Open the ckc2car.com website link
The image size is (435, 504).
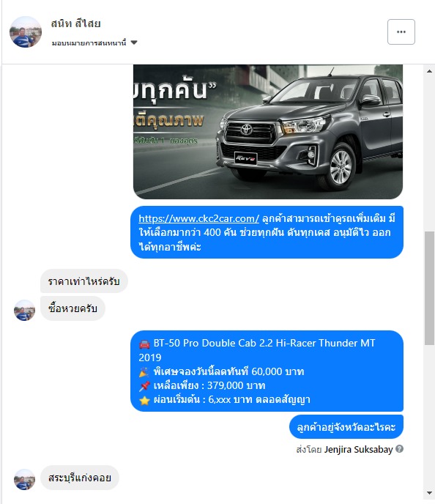pyautogui.click(x=198, y=218)
